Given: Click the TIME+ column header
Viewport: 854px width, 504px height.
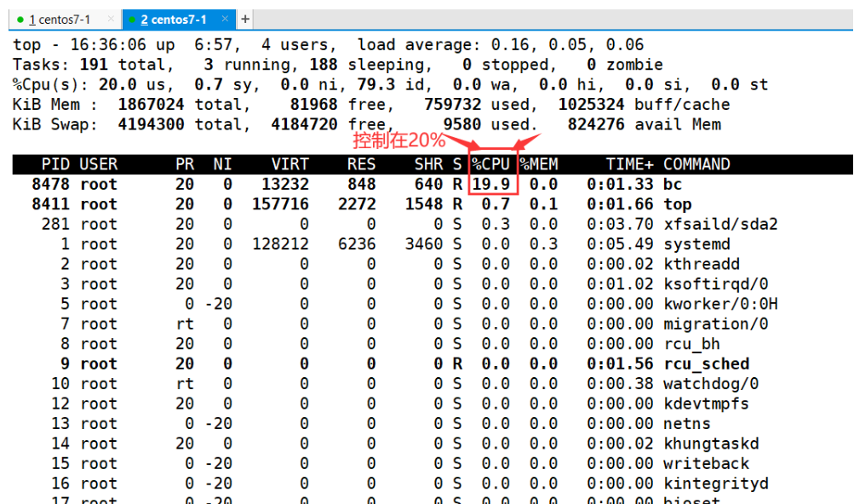Looking at the screenshot, I should tap(629, 164).
